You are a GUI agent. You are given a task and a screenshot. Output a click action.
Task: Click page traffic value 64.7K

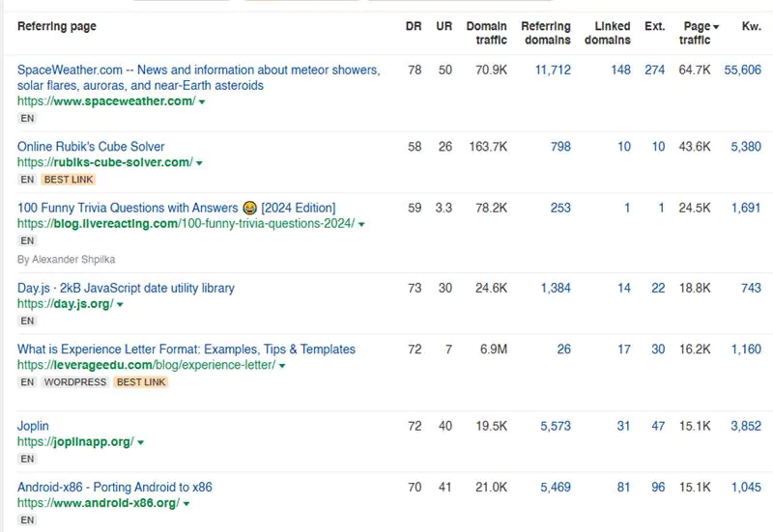click(x=695, y=70)
